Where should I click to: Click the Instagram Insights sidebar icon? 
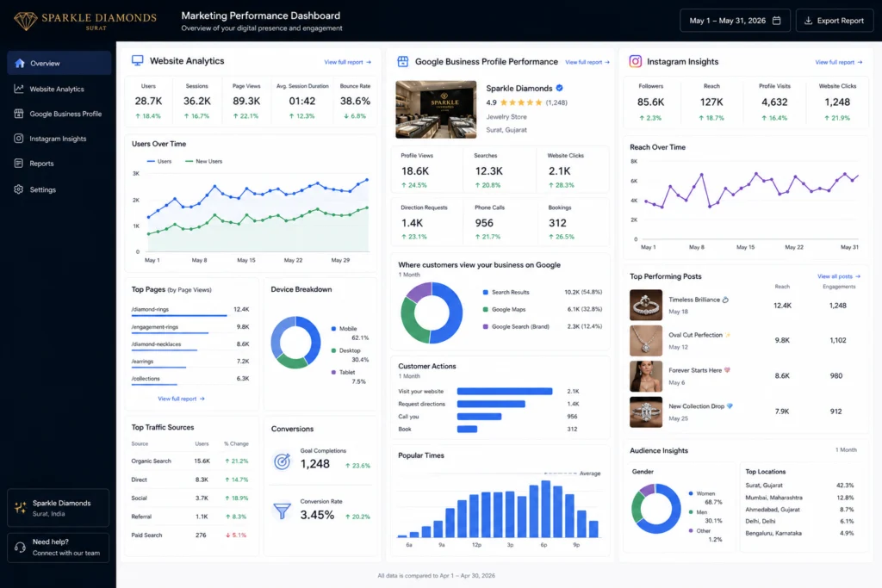point(19,139)
